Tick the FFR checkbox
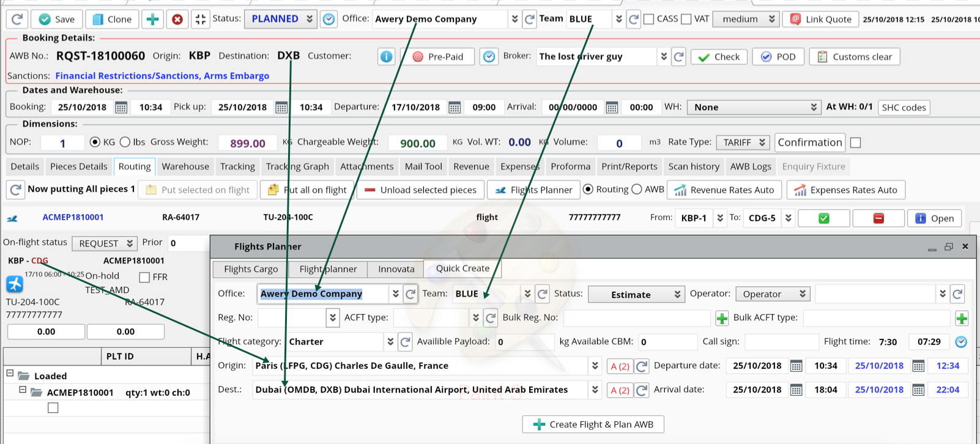This screenshot has height=444, width=980. tap(144, 278)
